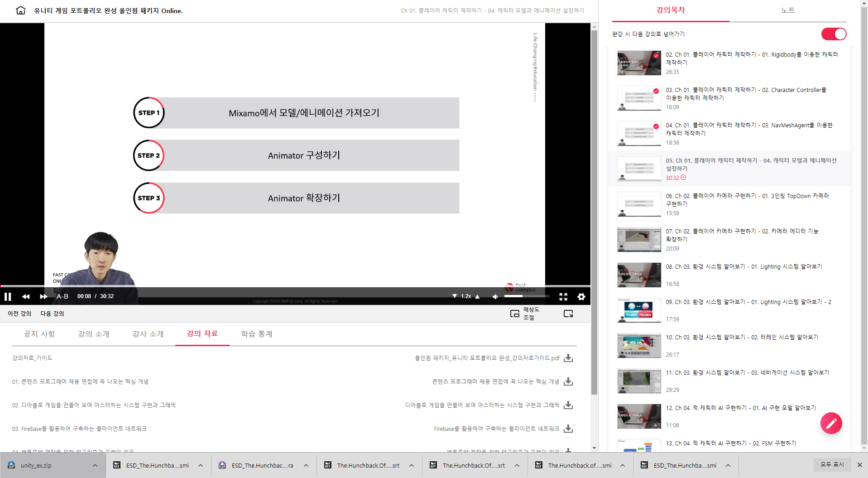Increase playback speed with up arrow
The image size is (868, 478).
point(477,296)
